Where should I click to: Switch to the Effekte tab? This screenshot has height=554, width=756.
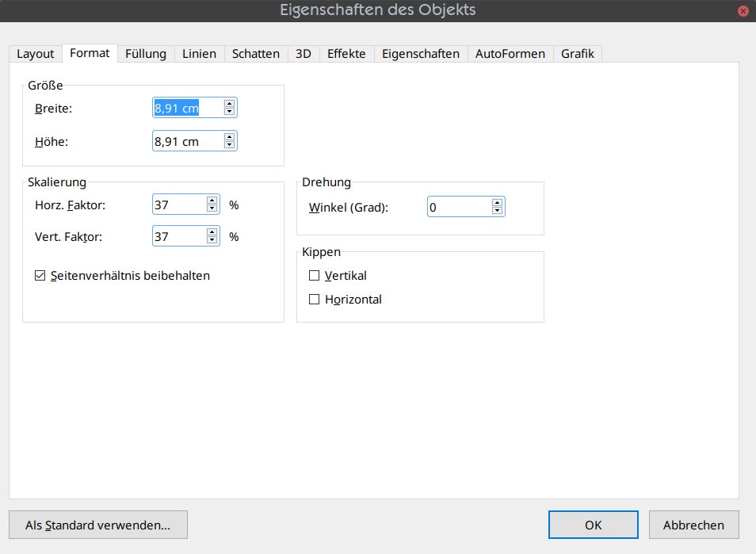346,54
